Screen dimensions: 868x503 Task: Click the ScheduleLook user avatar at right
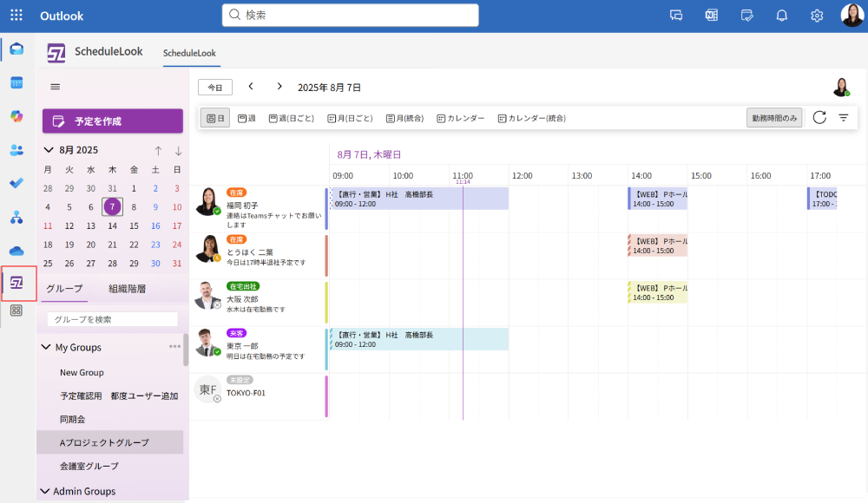(x=841, y=88)
